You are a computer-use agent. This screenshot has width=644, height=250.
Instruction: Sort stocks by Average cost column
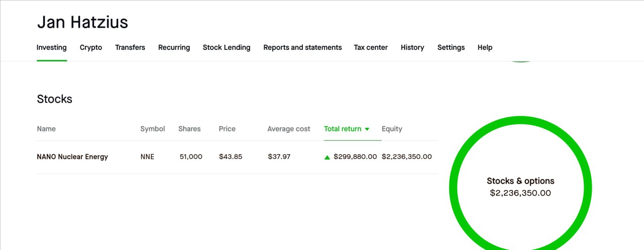[289, 129]
